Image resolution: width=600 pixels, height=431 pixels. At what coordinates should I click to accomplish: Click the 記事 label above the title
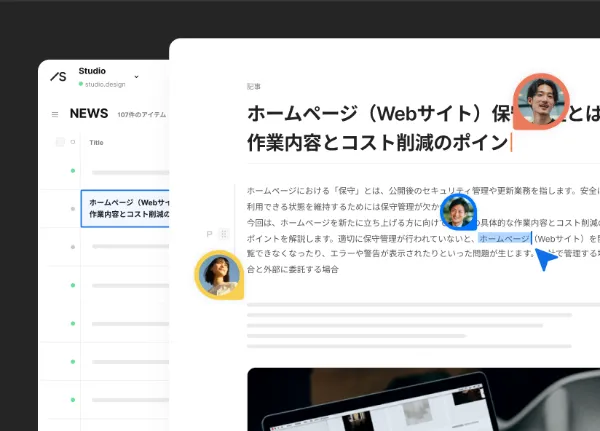(254, 87)
